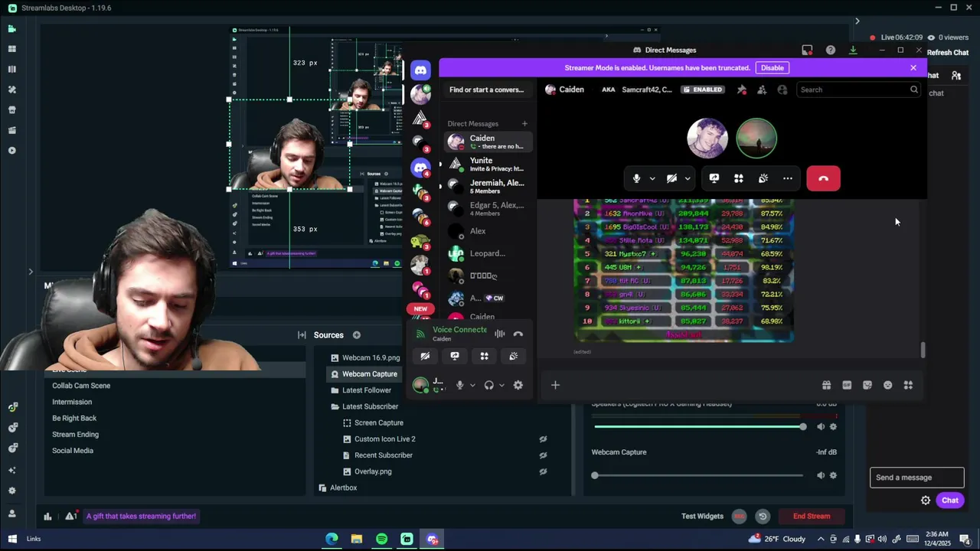Image resolution: width=980 pixels, height=551 pixels.
Task: Open camera options arrow in call controls
Action: (x=688, y=178)
